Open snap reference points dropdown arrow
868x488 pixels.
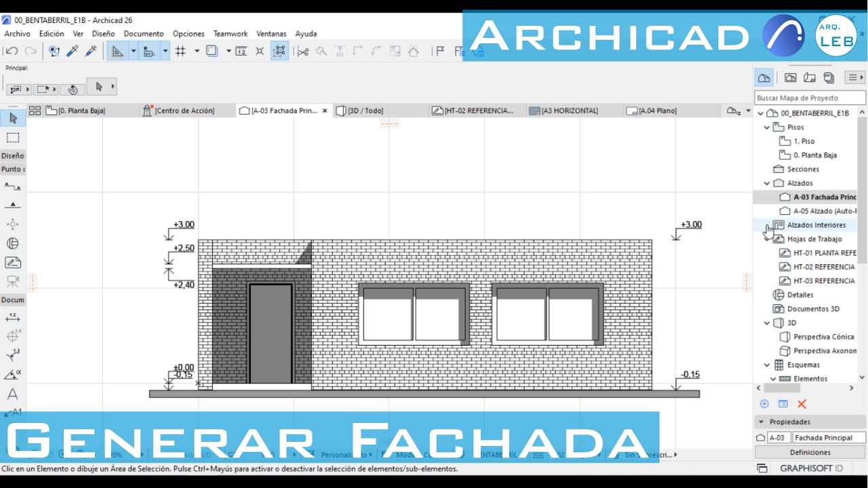(x=165, y=51)
